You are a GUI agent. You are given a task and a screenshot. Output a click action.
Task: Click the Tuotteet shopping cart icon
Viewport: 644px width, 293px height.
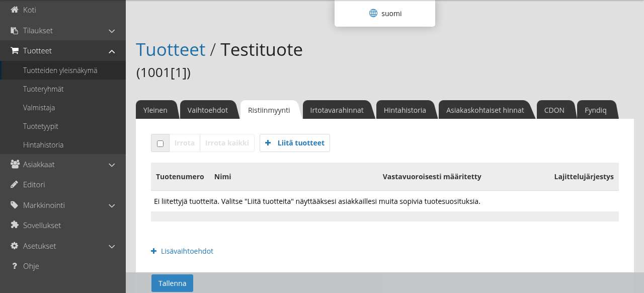coord(14,50)
